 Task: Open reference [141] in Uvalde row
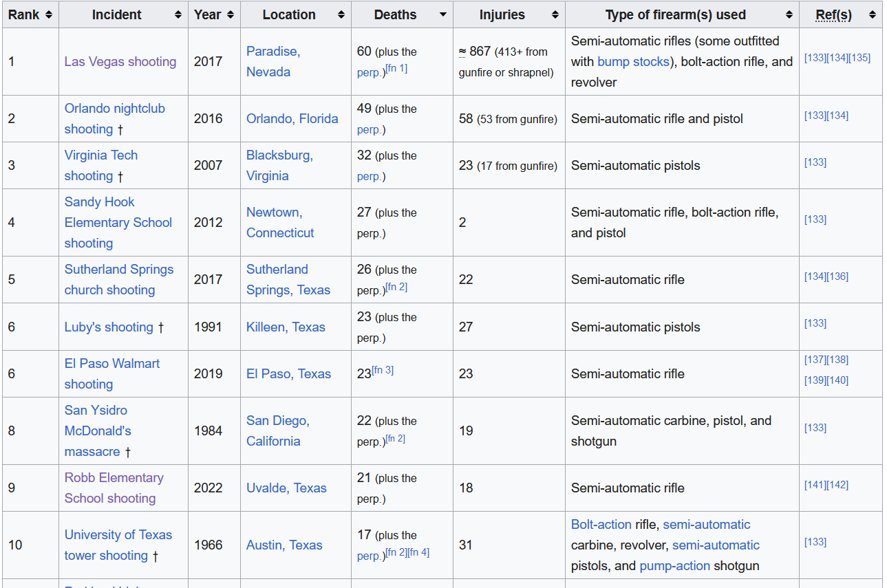point(815,485)
